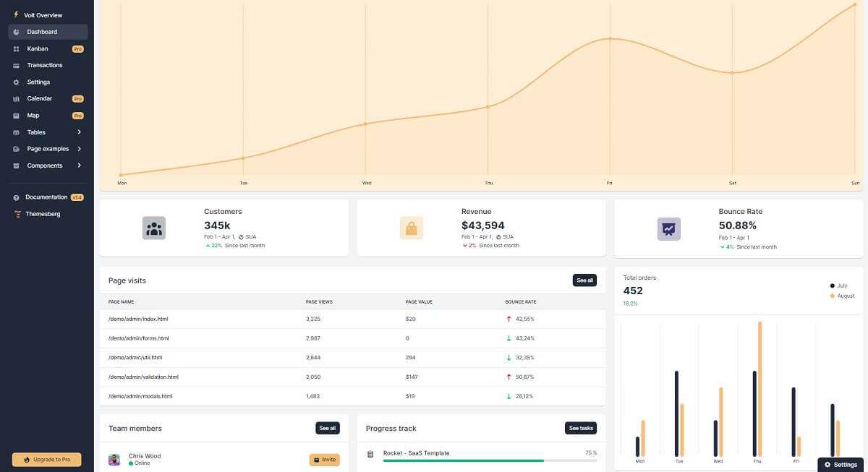Click the Map icon in sidebar
868x472 pixels.
(x=16, y=116)
